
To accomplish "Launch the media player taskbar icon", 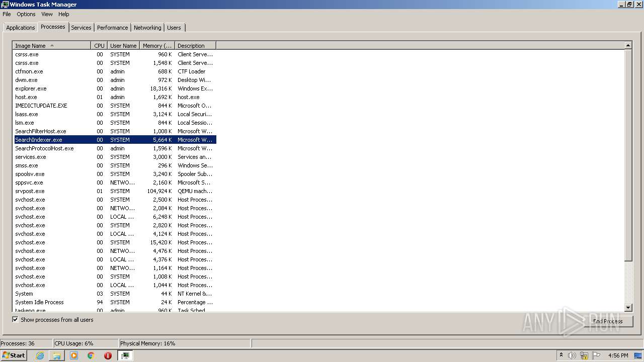I will coord(74,355).
